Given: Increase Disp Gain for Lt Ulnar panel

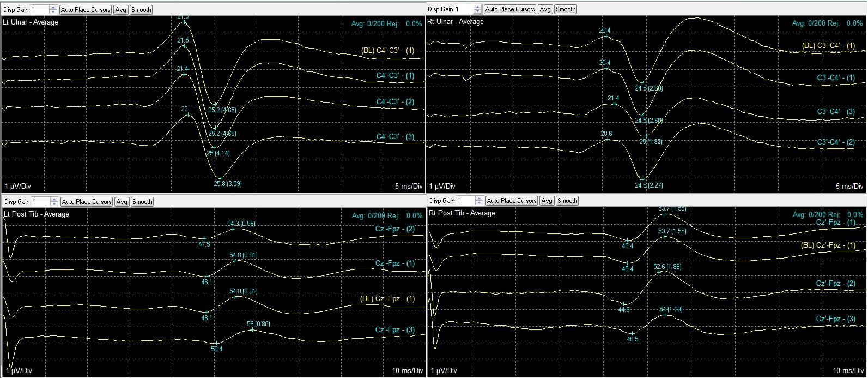Looking at the screenshot, I should (x=53, y=8).
